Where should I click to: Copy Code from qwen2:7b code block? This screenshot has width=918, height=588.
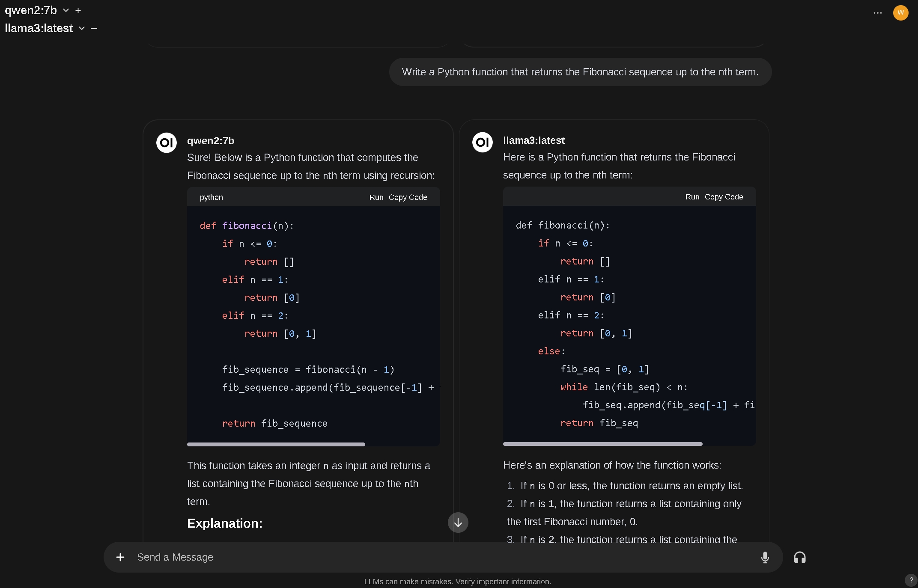tap(408, 197)
